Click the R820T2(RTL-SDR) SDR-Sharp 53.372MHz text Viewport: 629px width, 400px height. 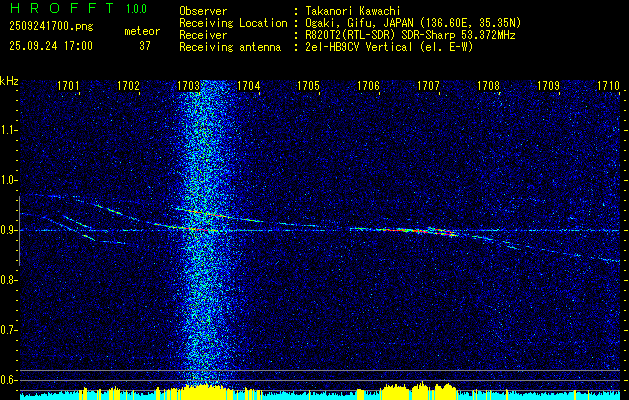(410, 35)
